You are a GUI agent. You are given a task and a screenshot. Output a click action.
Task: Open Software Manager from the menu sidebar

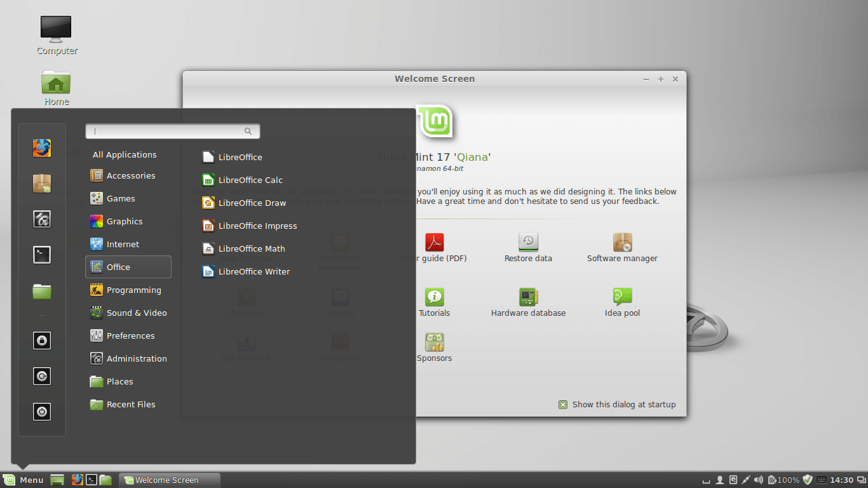pyautogui.click(x=41, y=184)
